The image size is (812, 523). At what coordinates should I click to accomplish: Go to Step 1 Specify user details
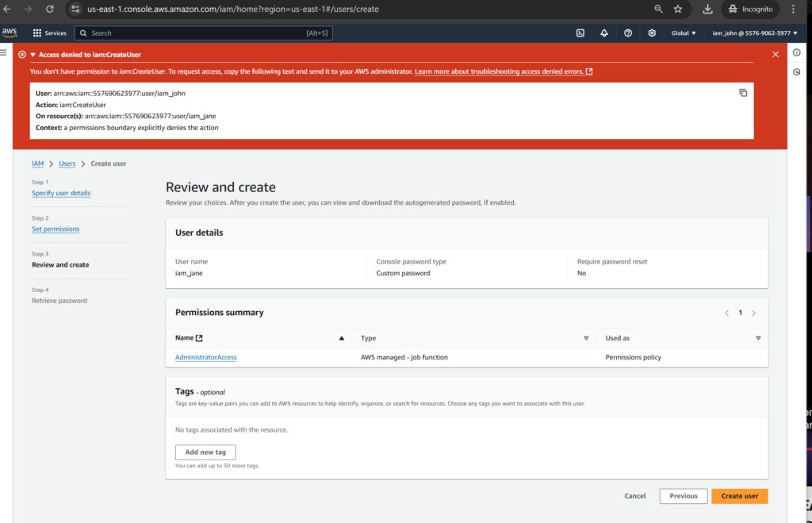tap(61, 193)
